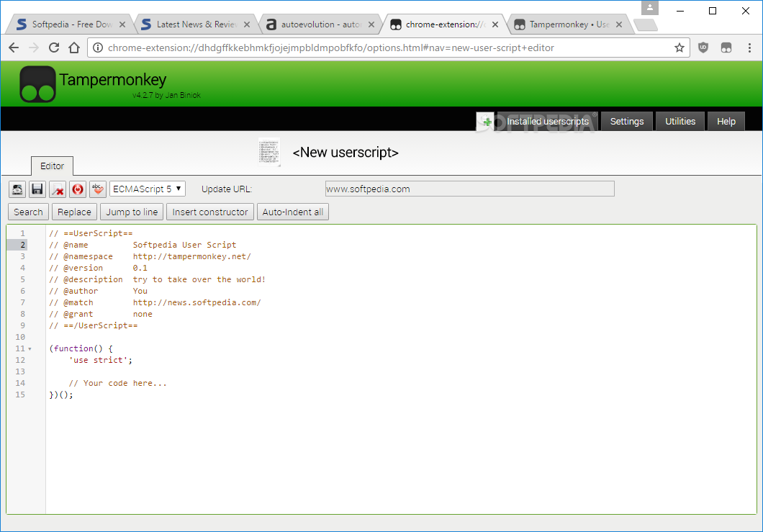Select the Editor tab
The image size is (763, 532).
point(52,166)
